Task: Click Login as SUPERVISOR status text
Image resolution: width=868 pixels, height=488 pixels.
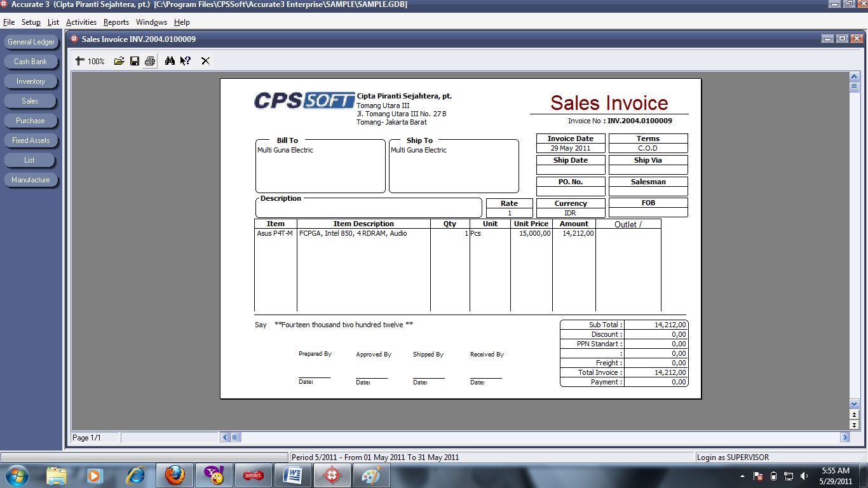Action: 733,457
